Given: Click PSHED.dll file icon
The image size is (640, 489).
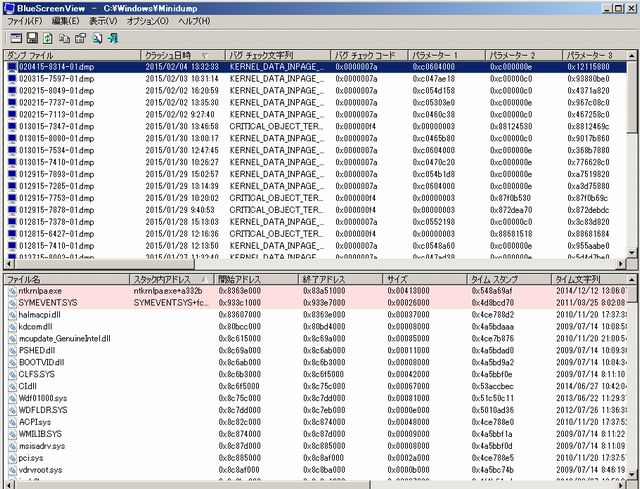Looking at the screenshot, I should [x=12, y=350].
